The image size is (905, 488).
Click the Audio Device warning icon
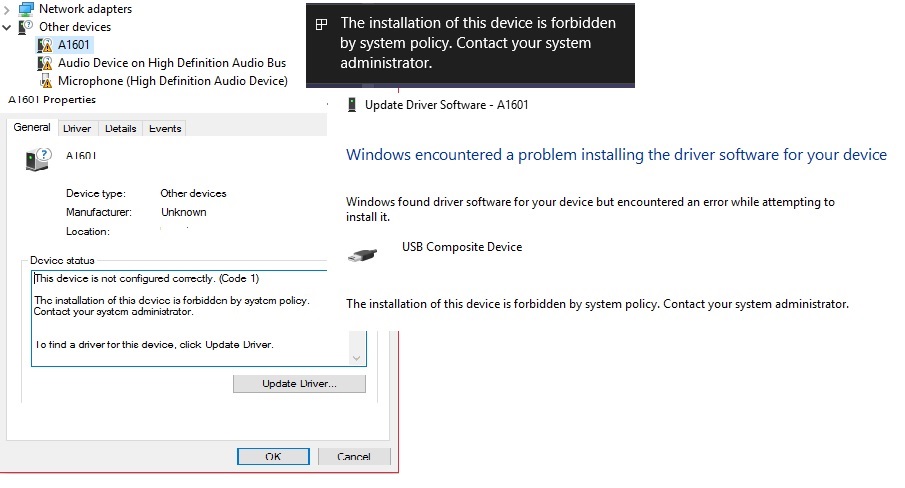[45, 63]
